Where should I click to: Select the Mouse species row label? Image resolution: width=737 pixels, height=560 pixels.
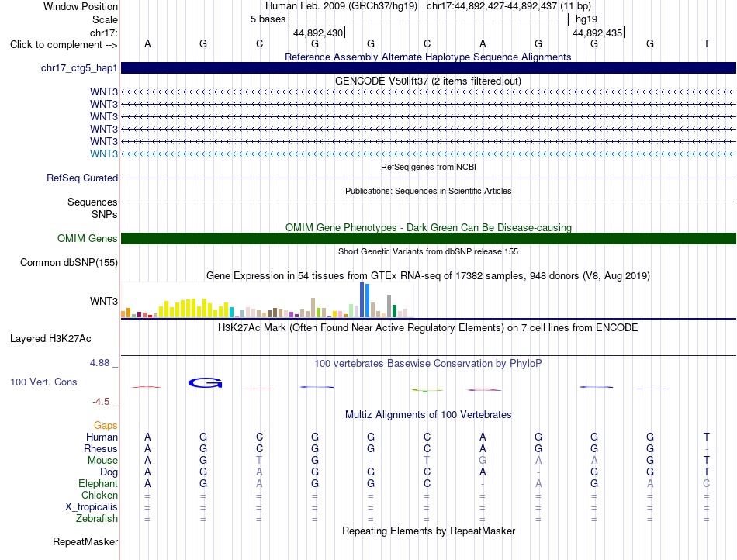click(x=102, y=461)
